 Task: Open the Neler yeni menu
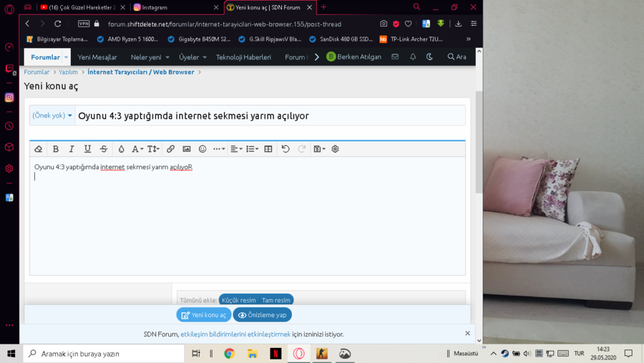click(x=150, y=57)
